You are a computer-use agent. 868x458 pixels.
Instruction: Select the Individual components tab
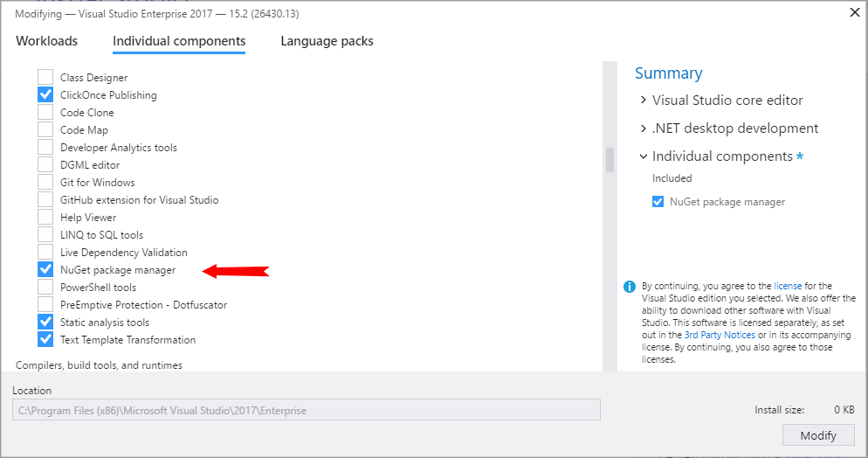[179, 42]
